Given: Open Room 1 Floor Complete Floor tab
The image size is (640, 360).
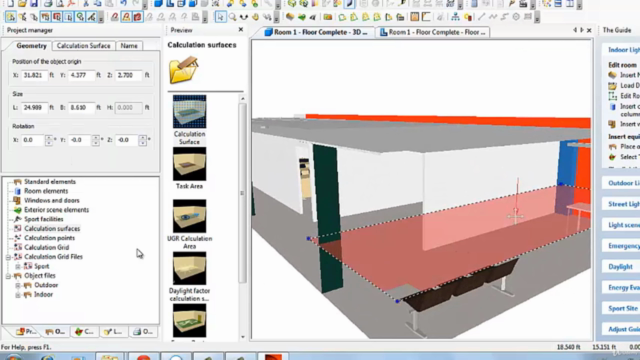Looking at the screenshot, I should (x=433, y=32).
